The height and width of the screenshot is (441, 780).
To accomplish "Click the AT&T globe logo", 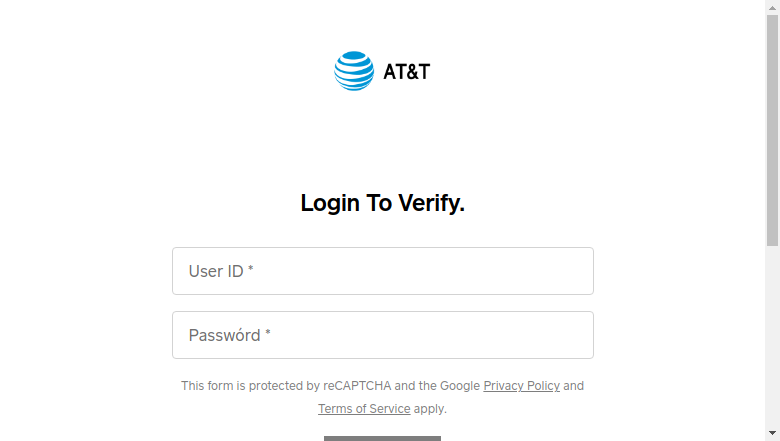I will tap(354, 71).
